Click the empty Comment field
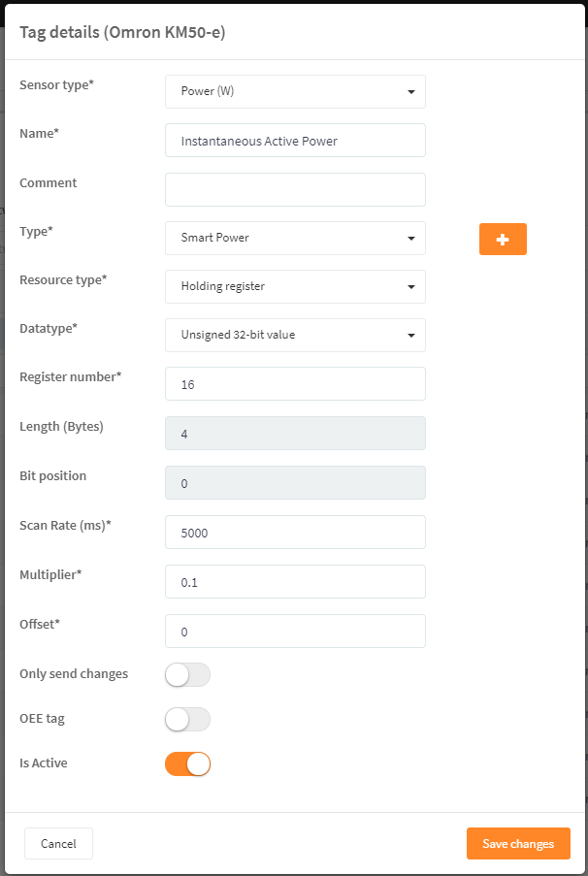588x876 pixels. [x=295, y=189]
